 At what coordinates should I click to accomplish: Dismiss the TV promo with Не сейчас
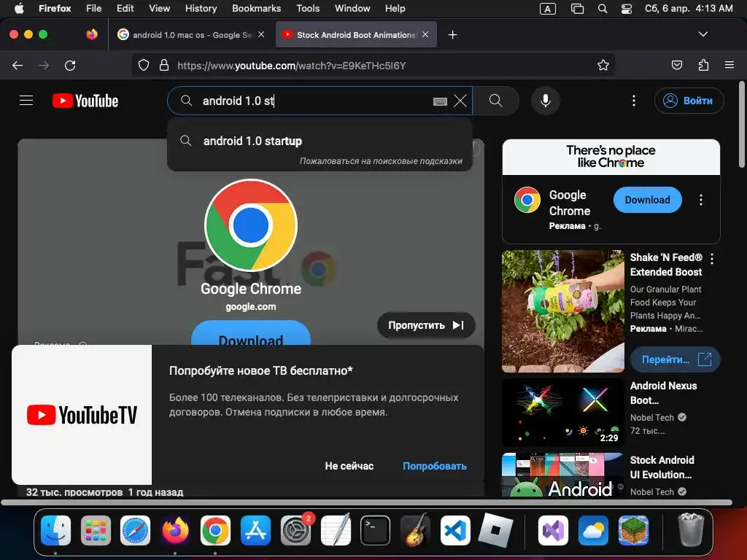349,466
